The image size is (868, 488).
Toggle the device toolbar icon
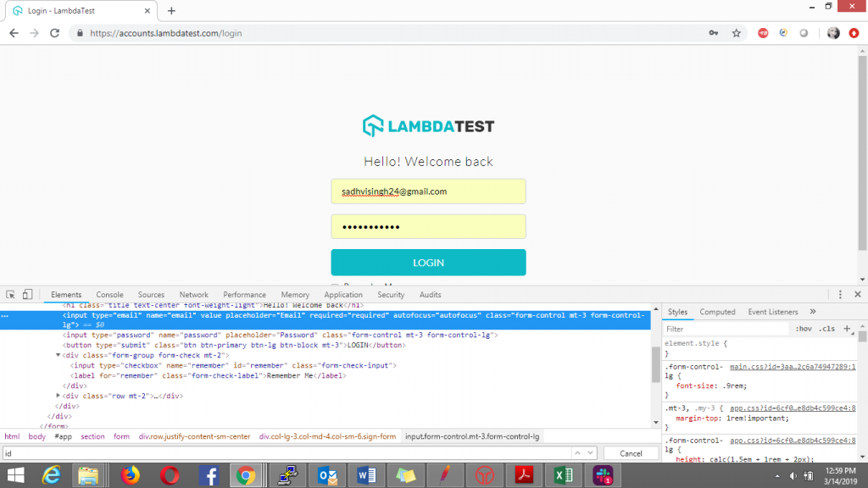tap(27, 294)
